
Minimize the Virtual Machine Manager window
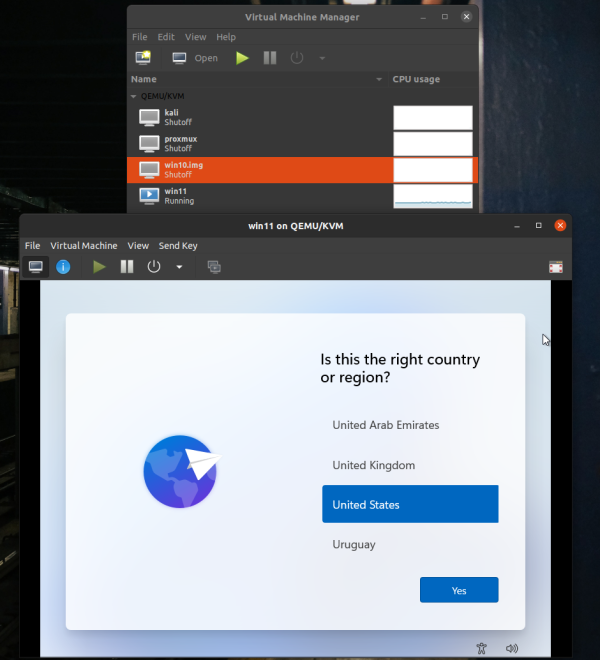coord(423,17)
